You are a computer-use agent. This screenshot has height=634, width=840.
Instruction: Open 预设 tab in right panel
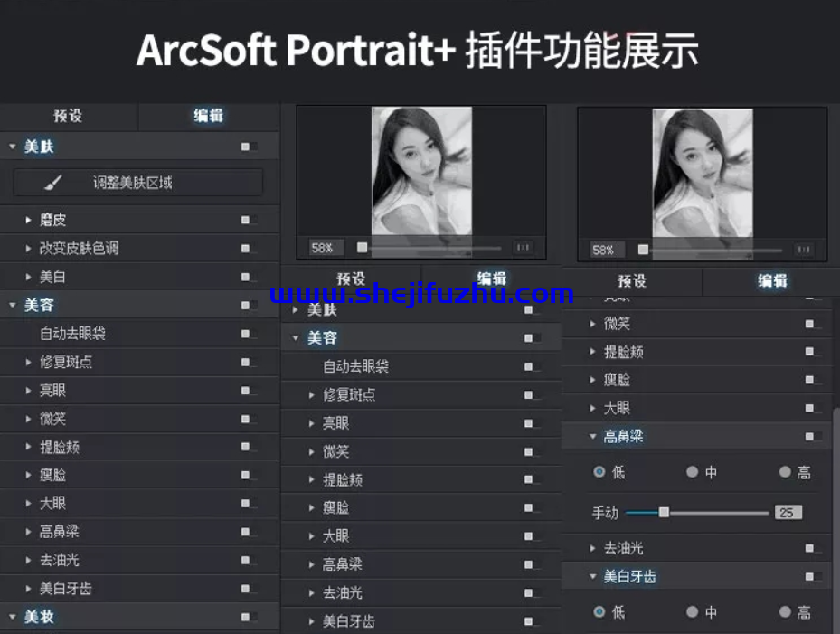(x=632, y=281)
